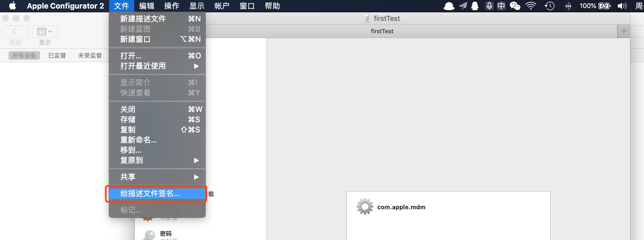
Task: Close the 文件 menu in the menu bar
Action: [121, 6]
